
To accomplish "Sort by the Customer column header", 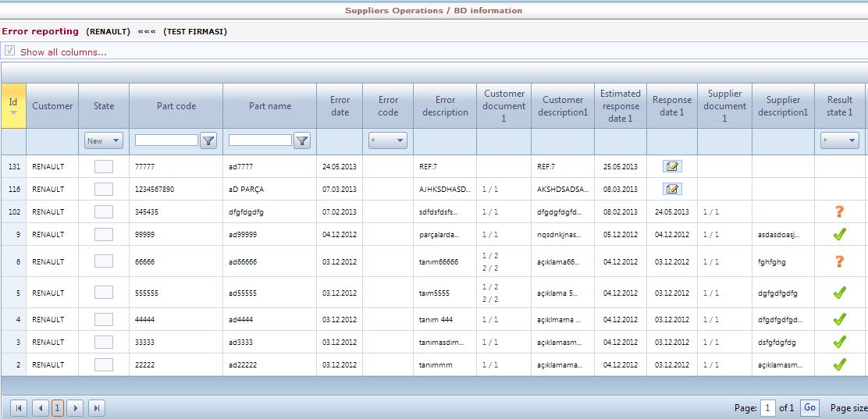I will pyautogui.click(x=52, y=105).
